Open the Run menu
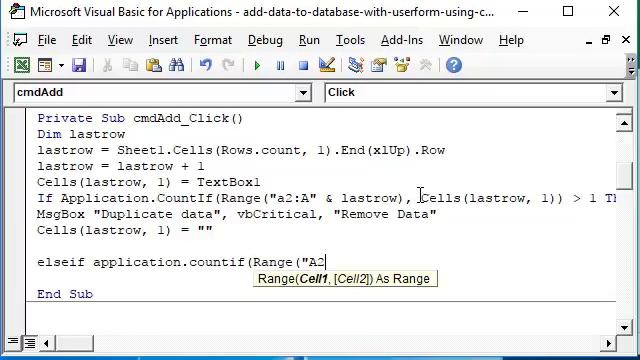 point(309,40)
